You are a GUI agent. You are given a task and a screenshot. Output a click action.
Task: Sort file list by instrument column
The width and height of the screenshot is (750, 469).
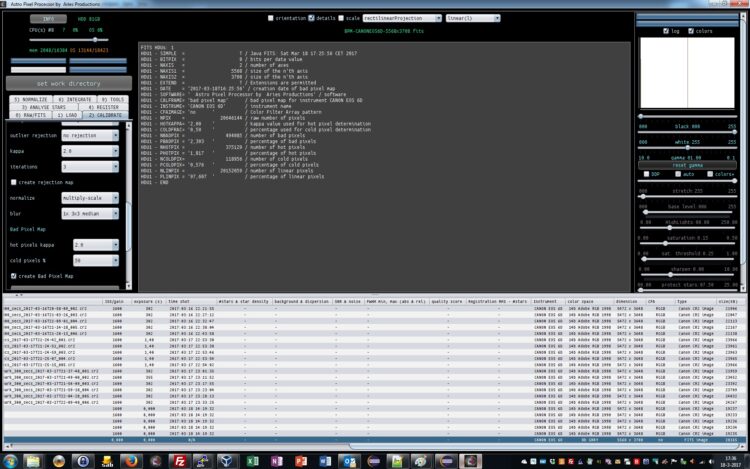(548, 301)
